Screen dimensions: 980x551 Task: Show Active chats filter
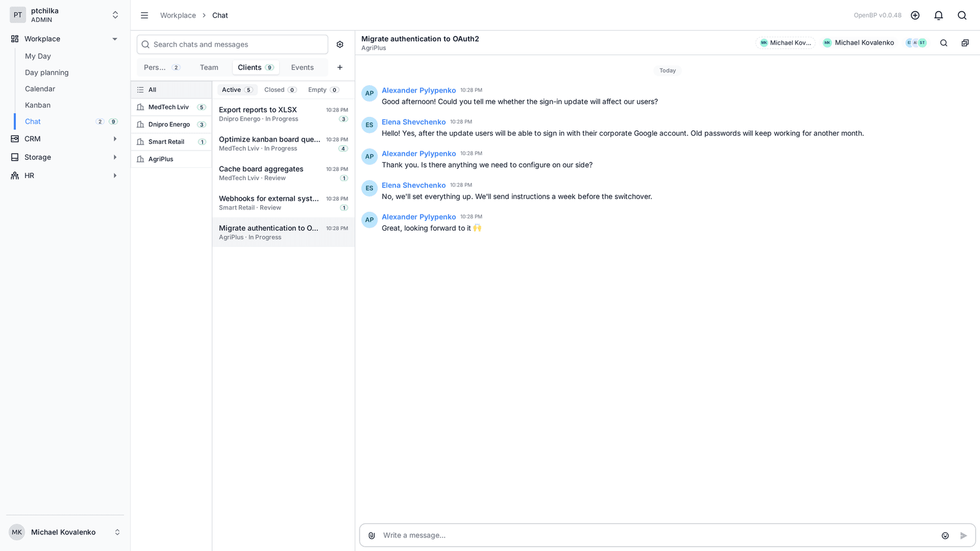237,90
